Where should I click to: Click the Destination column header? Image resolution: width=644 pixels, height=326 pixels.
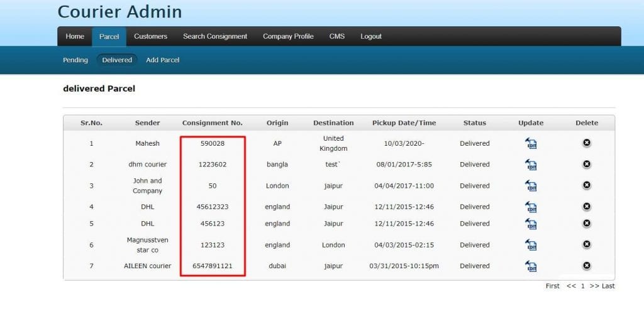[333, 122]
